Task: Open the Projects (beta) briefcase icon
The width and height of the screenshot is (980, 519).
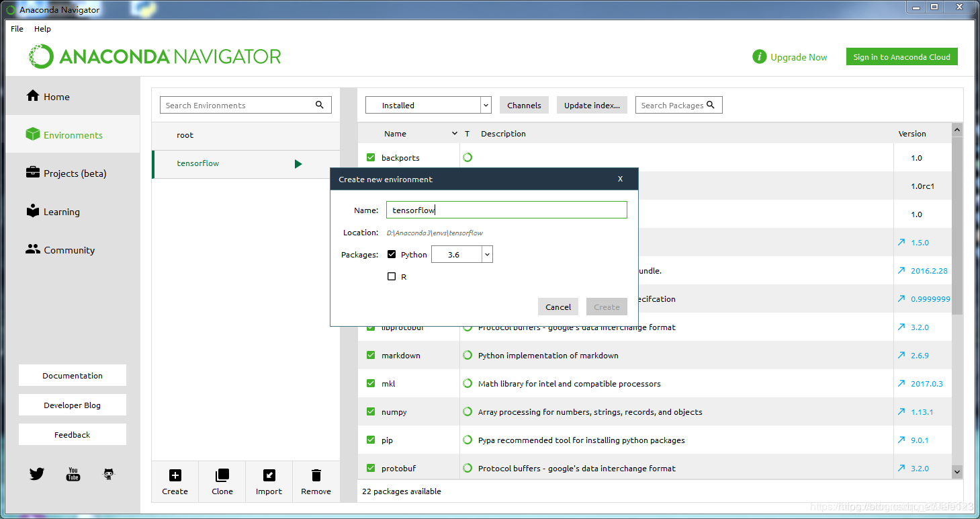Action: point(33,173)
